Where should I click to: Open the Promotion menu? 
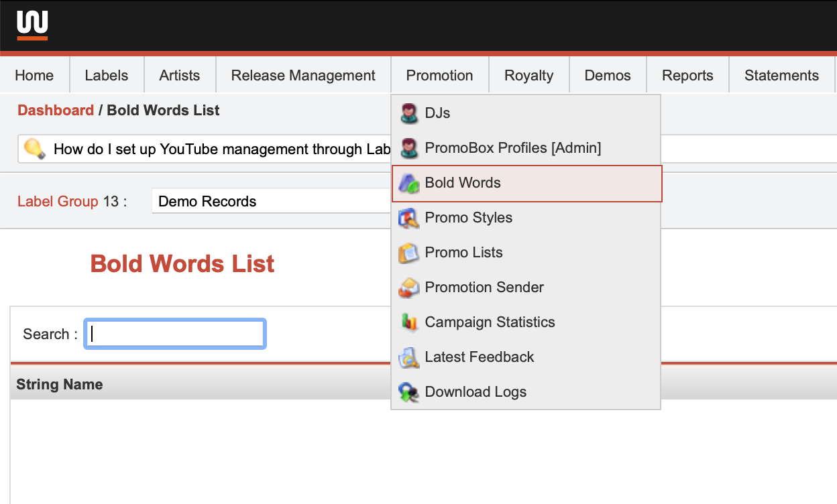[439, 76]
